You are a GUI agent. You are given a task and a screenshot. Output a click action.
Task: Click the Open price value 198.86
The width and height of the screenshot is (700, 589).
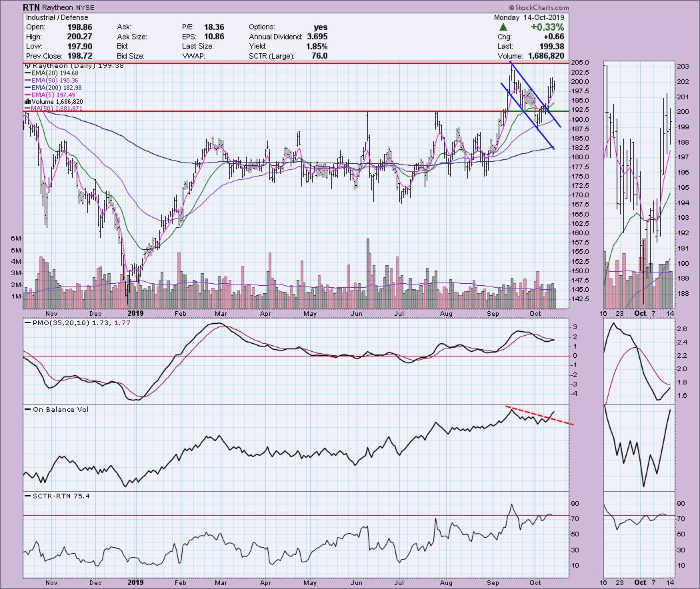(79, 27)
